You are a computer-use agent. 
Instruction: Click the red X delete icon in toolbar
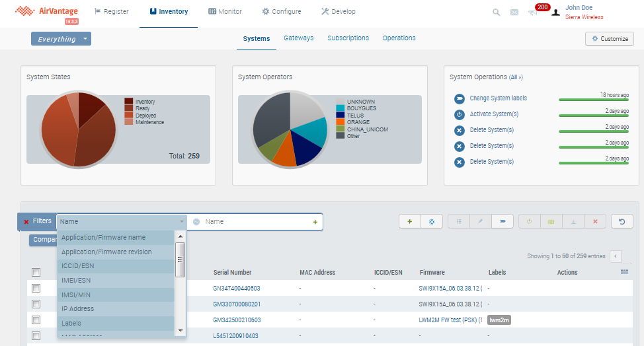point(594,222)
